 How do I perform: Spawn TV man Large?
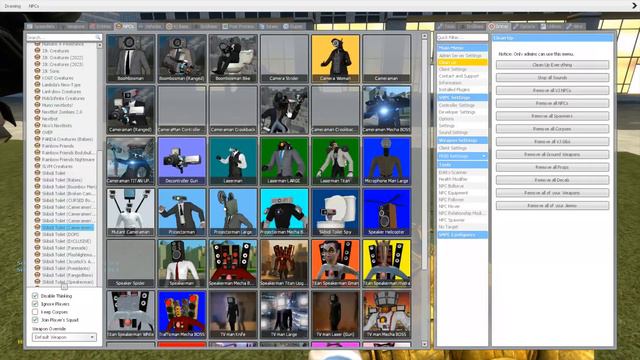(284, 315)
